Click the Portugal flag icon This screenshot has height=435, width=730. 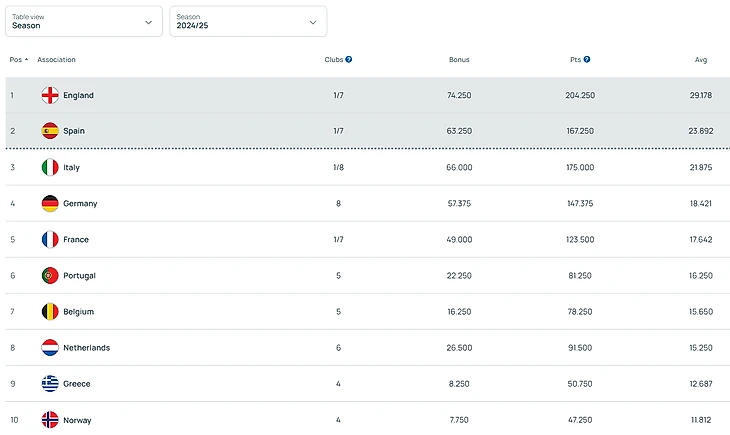50,275
